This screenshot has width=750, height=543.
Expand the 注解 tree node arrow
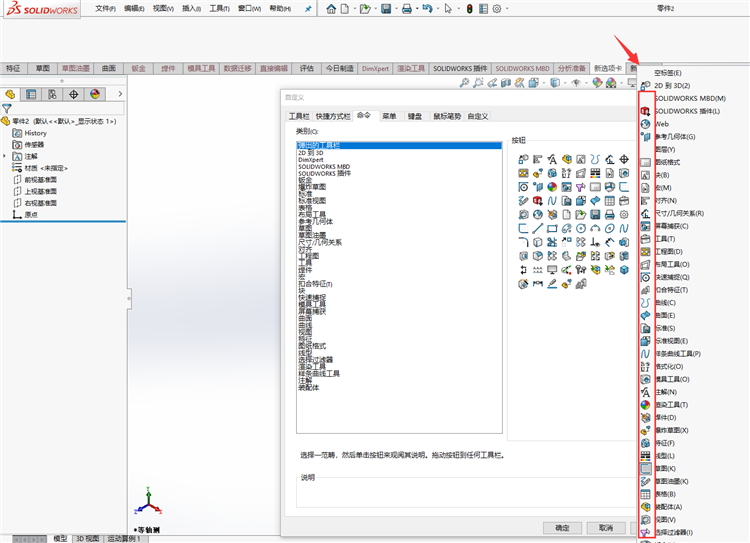4,156
